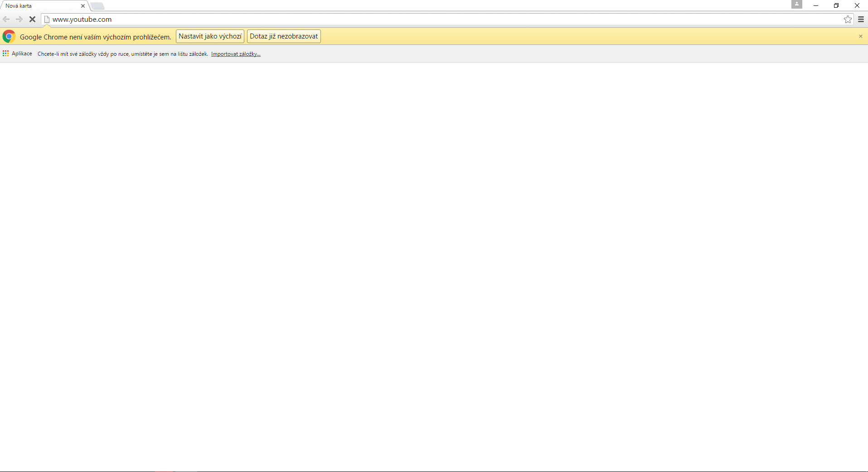Image resolution: width=868 pixels, height=472 pixels.
Task: Click the forward navigation arrow
Action: coord(19,19)
